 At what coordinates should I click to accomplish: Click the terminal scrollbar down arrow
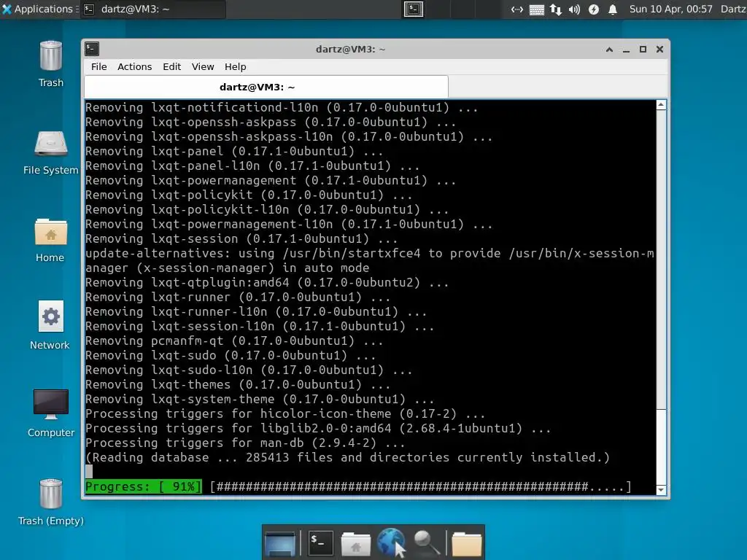click(661, 489)
